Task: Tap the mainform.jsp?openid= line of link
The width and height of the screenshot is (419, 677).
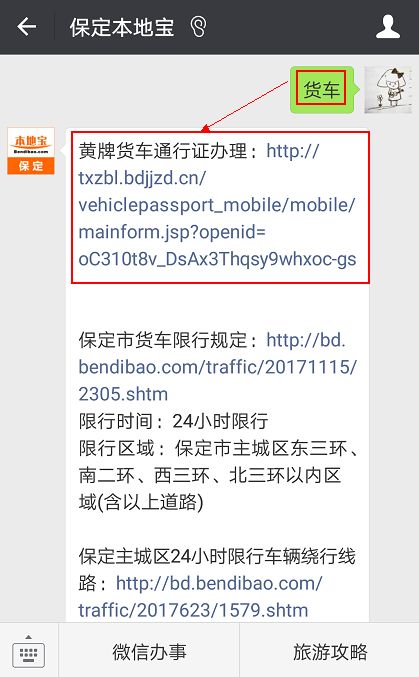Action: 172,232
